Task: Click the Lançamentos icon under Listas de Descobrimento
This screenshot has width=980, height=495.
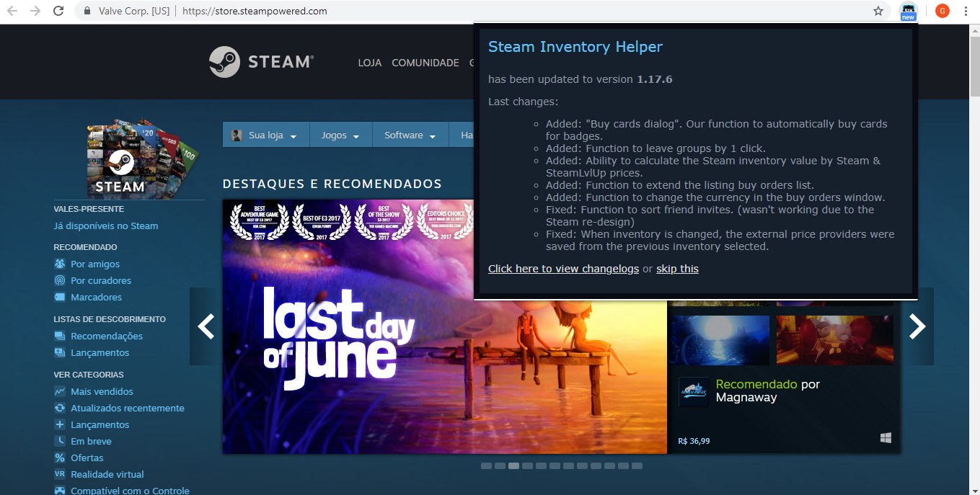Action: 60,352
